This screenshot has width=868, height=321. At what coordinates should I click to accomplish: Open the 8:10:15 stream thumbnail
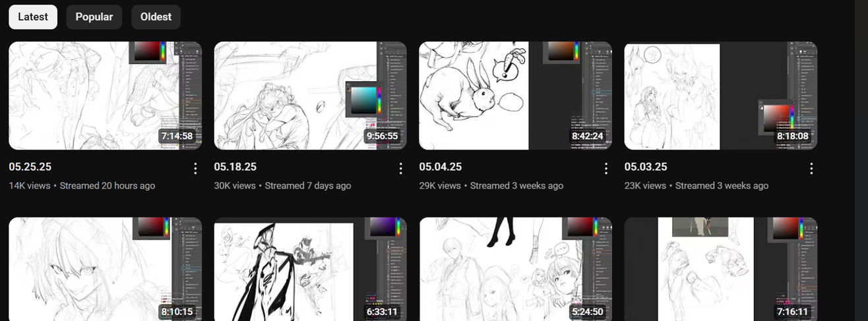(105, 269)
